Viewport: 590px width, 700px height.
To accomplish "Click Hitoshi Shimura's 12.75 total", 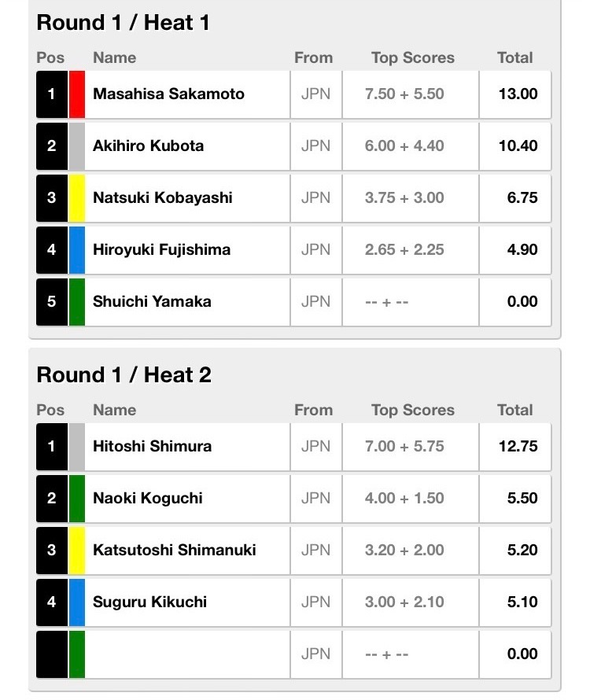I will click(518, 446).
